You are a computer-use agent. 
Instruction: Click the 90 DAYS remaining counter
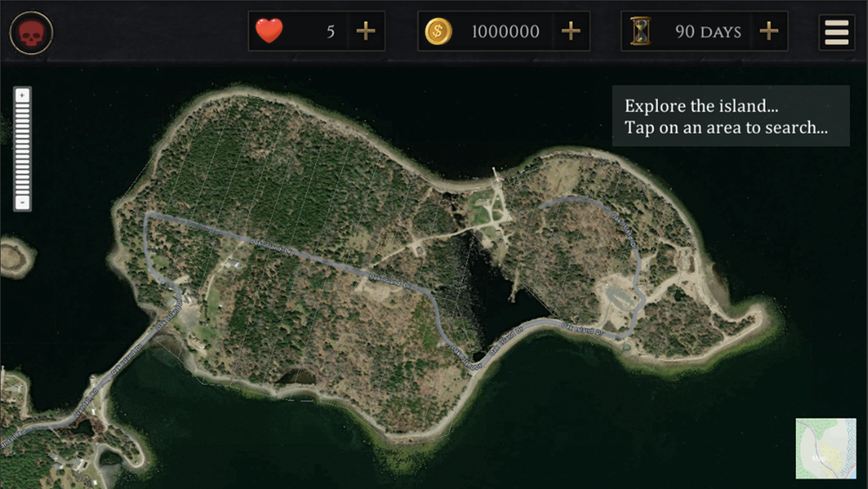(x=708, y=31)
